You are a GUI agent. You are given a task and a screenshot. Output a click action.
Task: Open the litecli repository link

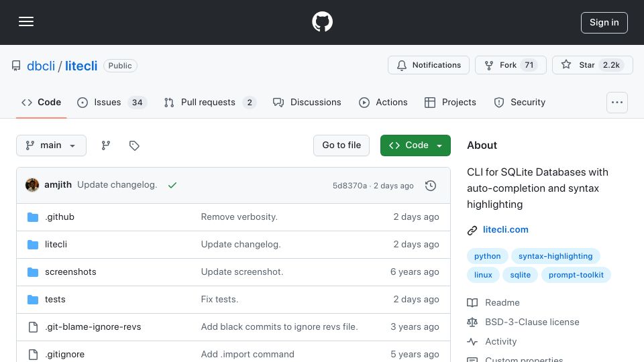click(81, 66)
